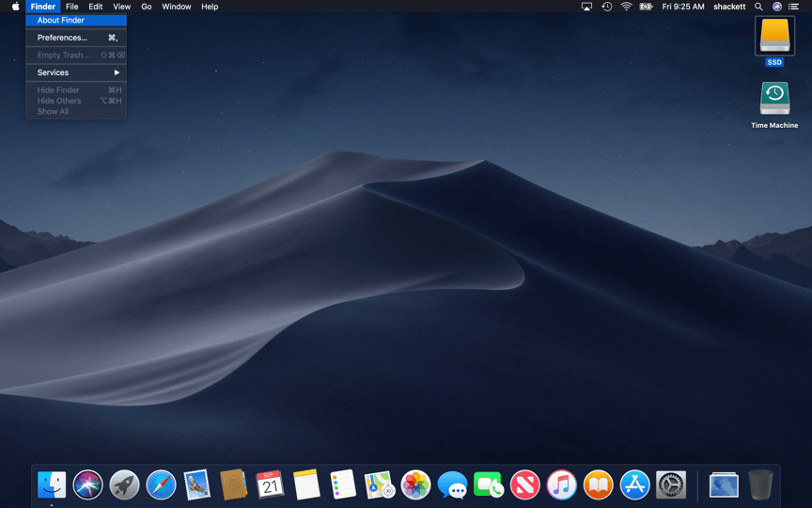812x508 pixels.
Task: Launch Siri from the Dock
Action: [88, 484]
